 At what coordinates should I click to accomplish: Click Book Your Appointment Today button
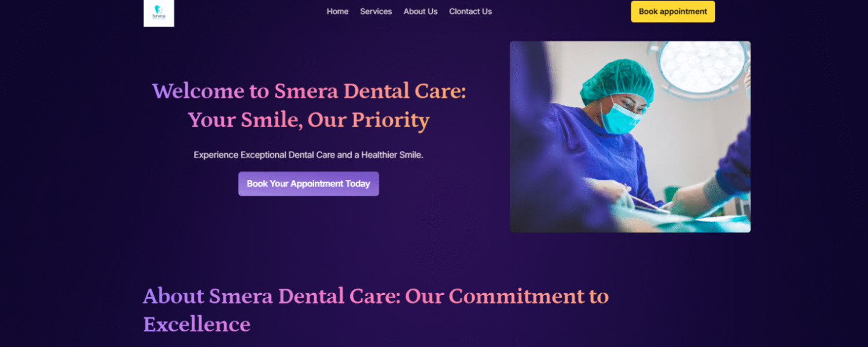(x=308, y=184)
